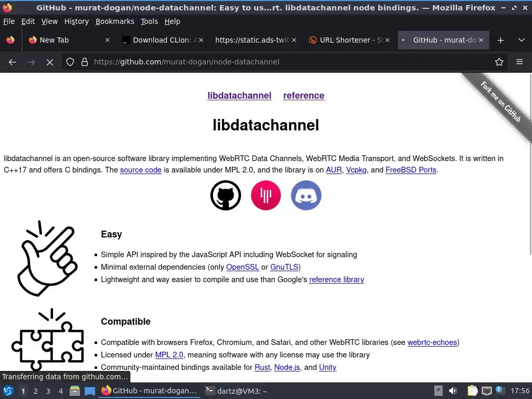Click the removable media eject tray icon
The image size is (532, 399).
click(438, 391)
